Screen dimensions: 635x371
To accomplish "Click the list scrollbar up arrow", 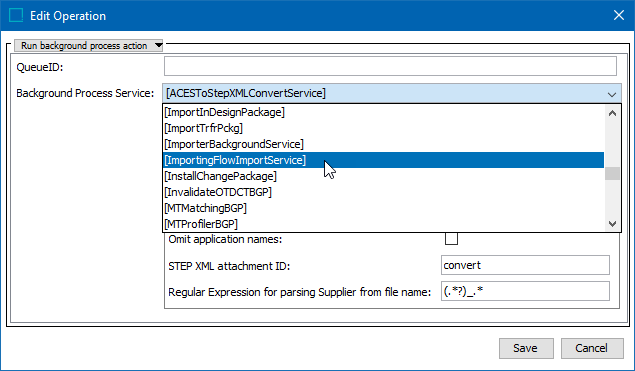I will [612, 113].
